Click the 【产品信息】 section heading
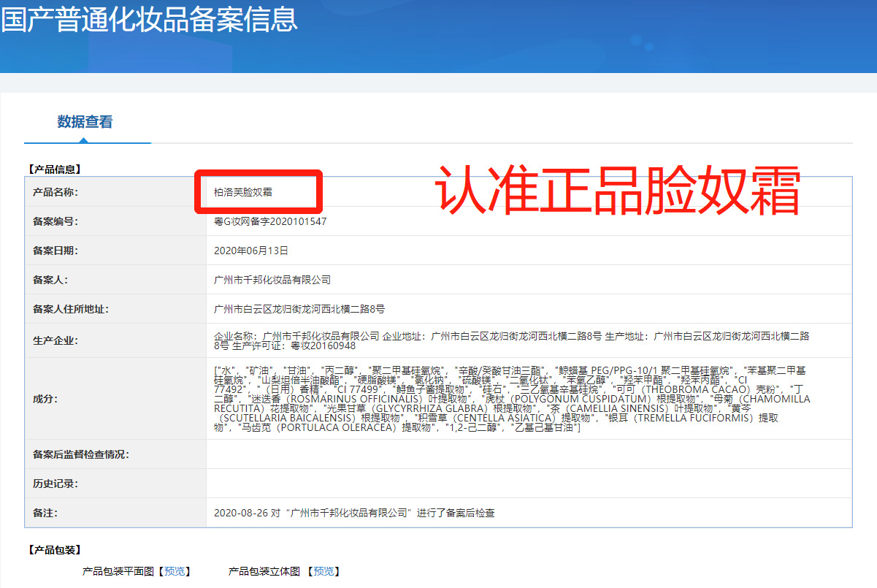Viewport: 877px width, 588px height. (54, 169)
